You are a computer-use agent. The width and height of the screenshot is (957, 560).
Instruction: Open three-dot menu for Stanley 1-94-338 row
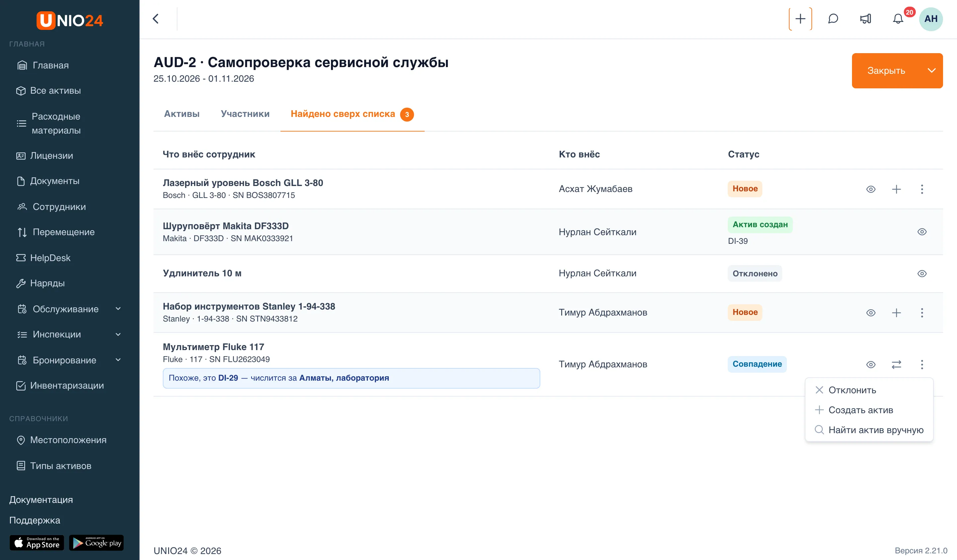pyautogui.click(x=922, y=313)
